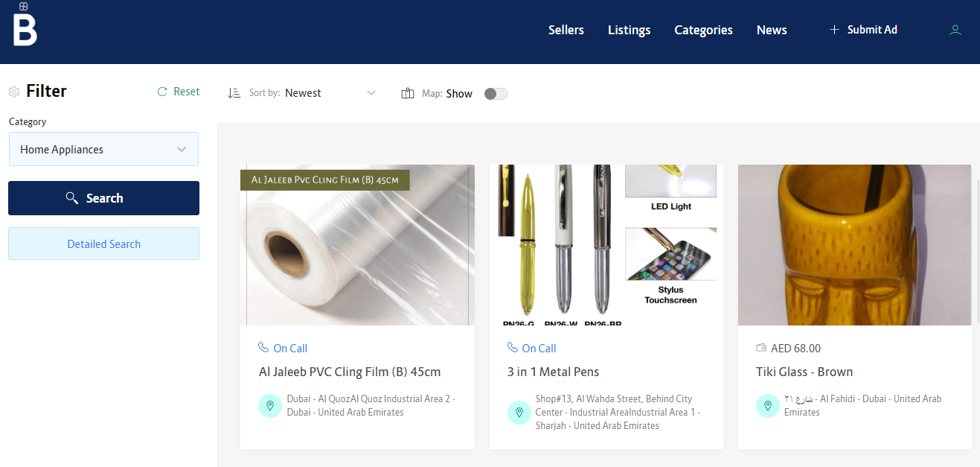Click the Submit Ad button
Screen dimensions: 980x467
[863, 30]
